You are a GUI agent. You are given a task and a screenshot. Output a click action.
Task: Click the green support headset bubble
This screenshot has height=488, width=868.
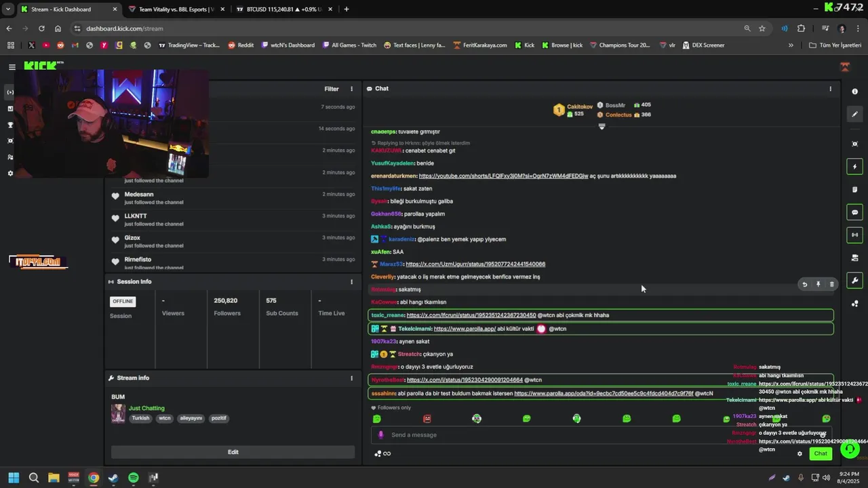click(x=850, y=449)
